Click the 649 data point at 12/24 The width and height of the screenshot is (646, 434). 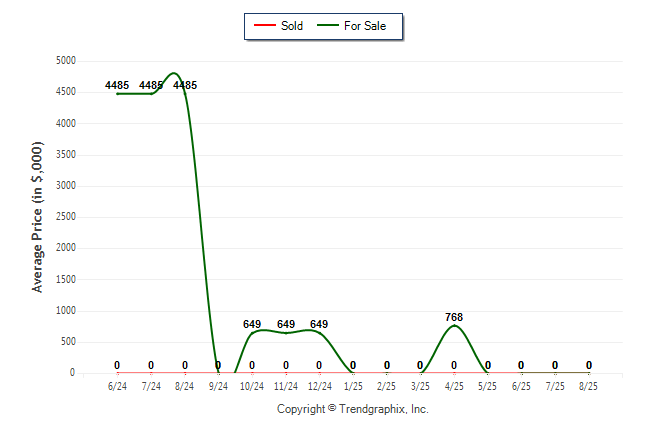pyautogui.click(x=319, y=332)
